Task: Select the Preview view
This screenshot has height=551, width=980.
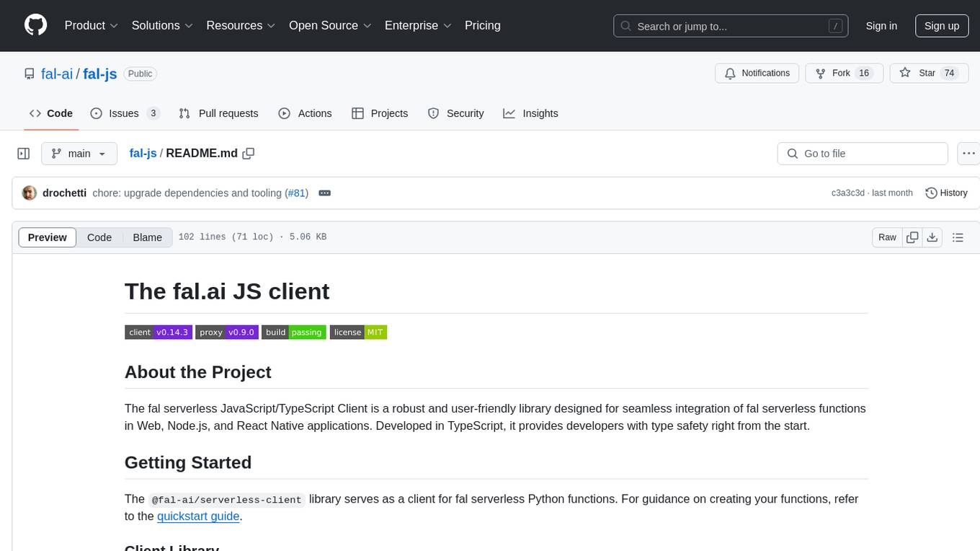Action: [x=48, y=237]
